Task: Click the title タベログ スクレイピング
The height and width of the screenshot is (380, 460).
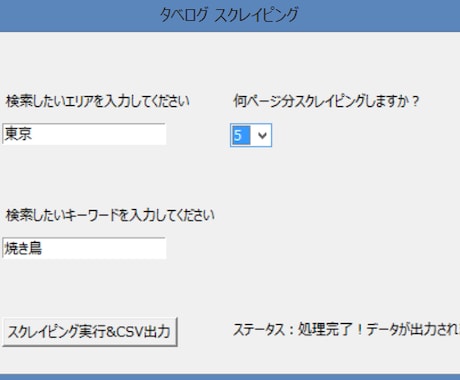Action: pyautogui.click(x=229, y=15)
